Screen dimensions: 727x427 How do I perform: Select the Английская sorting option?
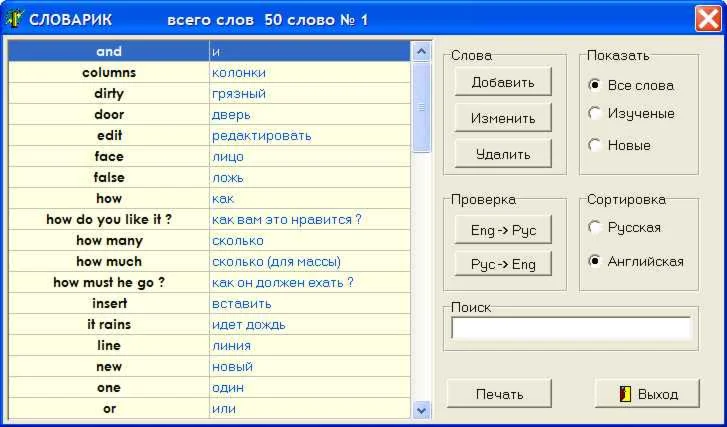pyautogui.click(x=594, y=261)
